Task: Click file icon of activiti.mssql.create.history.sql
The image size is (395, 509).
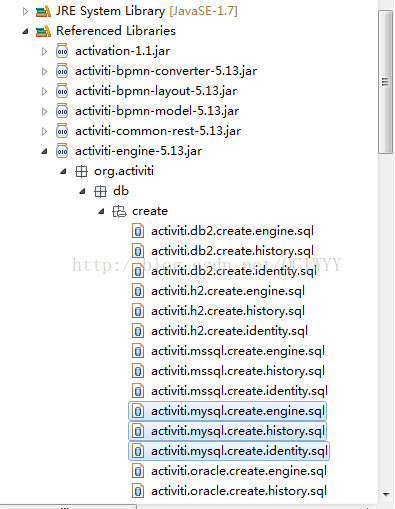Action: pyautogui.click(x=138, y=371)
